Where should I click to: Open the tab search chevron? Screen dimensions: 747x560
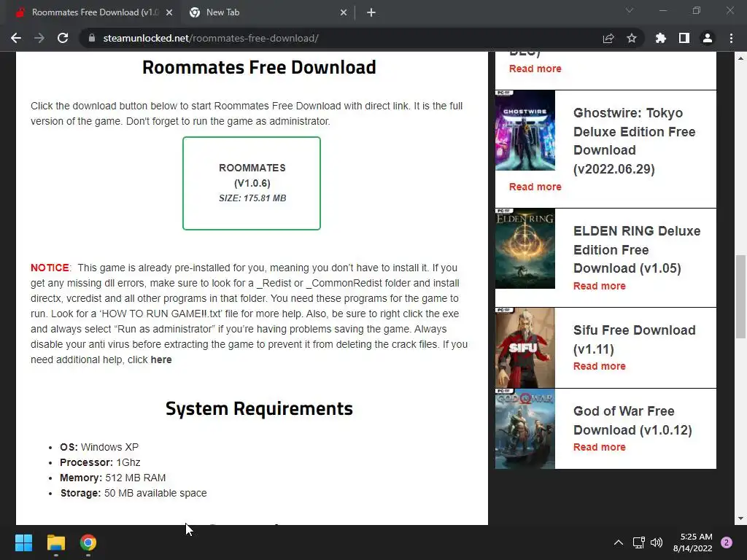(630, 10)
